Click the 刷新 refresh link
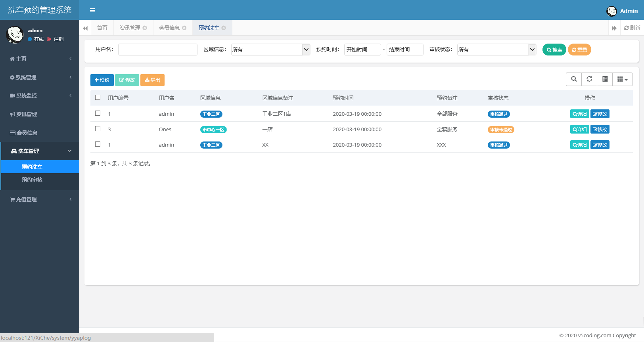 coord(632,28)
